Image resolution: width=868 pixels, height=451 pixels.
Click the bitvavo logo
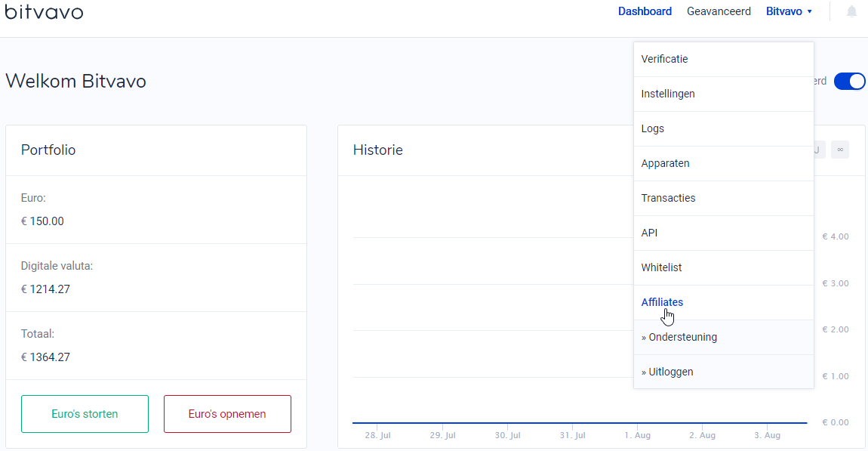point(44,11)
